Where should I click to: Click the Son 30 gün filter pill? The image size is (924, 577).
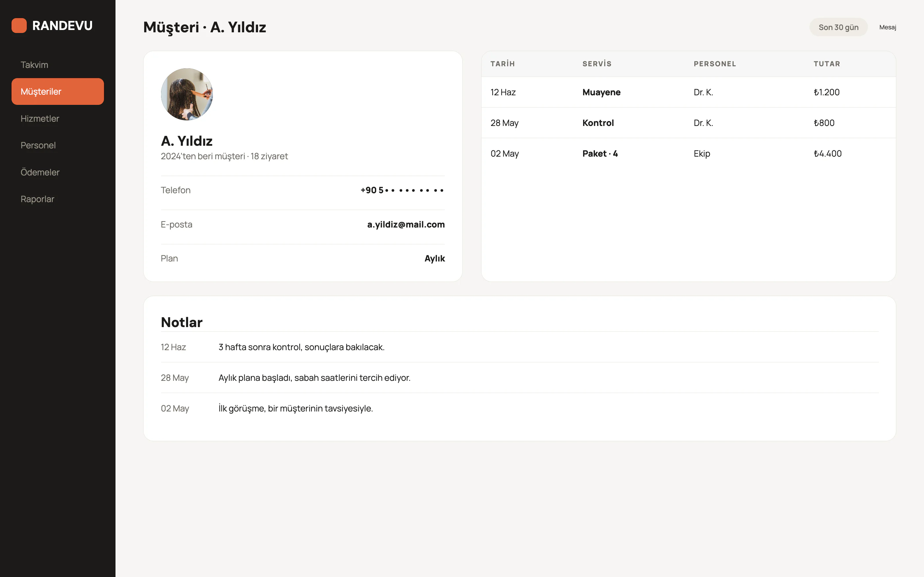tap(839, 27)
